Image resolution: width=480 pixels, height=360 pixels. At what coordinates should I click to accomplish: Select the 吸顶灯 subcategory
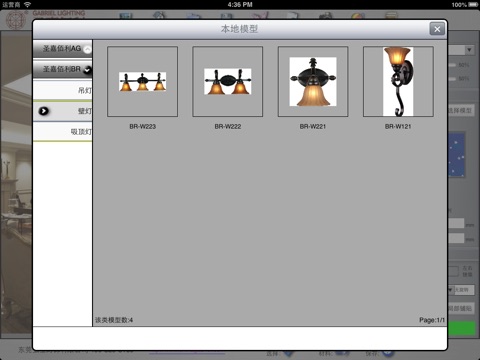(x=63, y=132)
